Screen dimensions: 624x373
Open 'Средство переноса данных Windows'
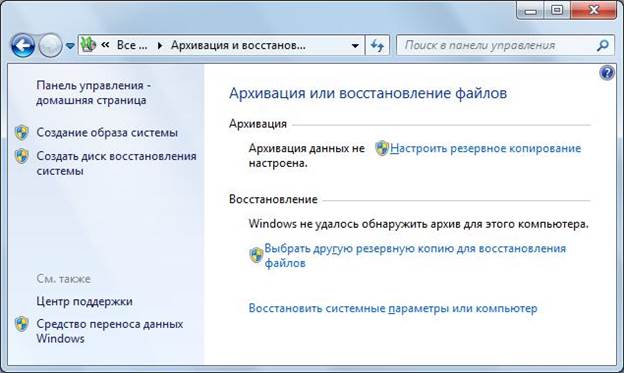[109, 331]
